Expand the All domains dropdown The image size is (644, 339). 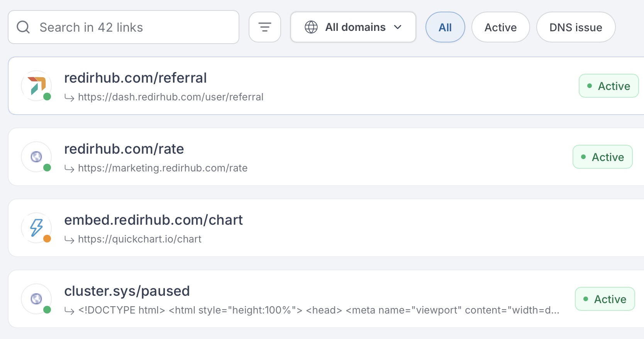353,27
